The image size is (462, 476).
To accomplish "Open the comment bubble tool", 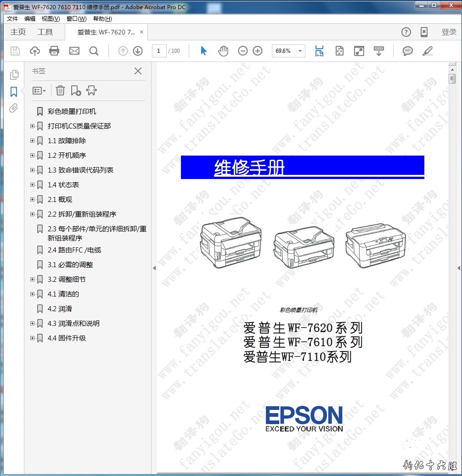I will (x=407, y=51).
